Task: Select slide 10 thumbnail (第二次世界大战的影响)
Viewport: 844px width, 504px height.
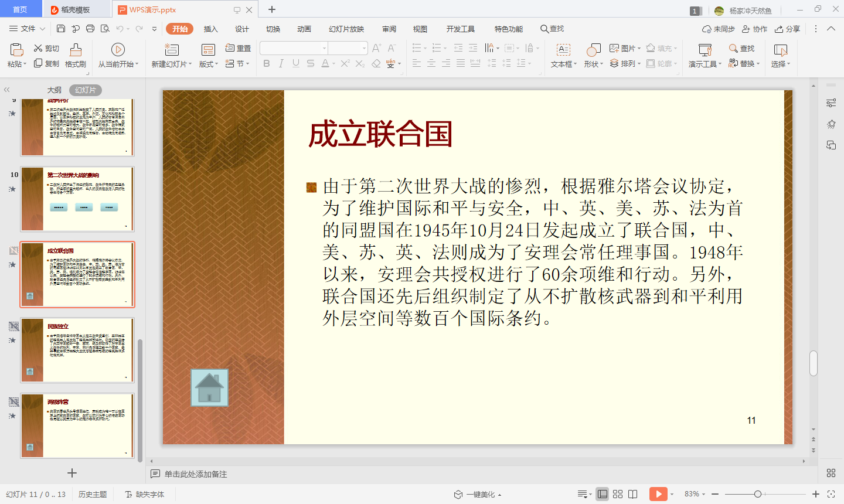Action: pos(77,199)
